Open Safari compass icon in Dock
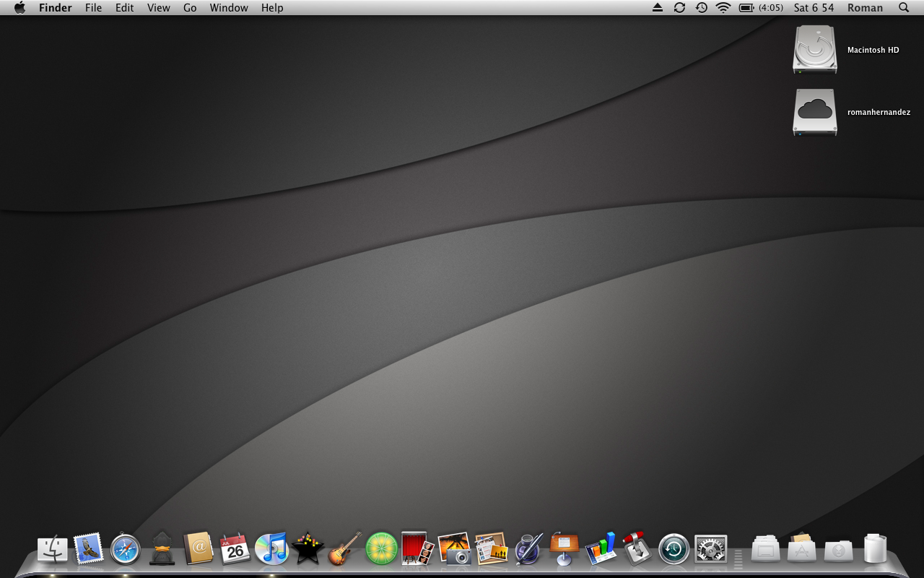The width and height of the screenshot is (924, 578). click(126, 550)
